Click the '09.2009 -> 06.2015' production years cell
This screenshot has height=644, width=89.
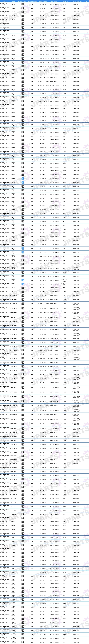[x=43, y=264]
